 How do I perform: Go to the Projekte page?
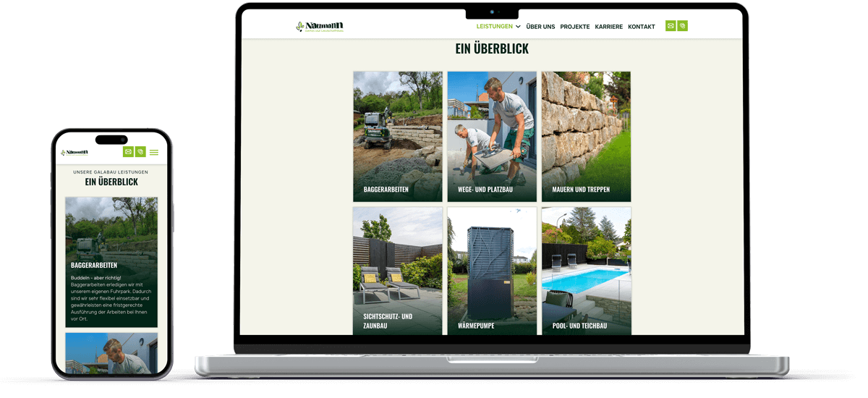(575, 27)
